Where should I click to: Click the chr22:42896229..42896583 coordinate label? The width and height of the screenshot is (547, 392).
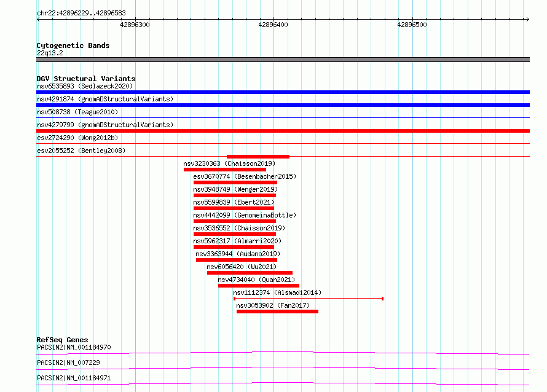tap(81, 14)
